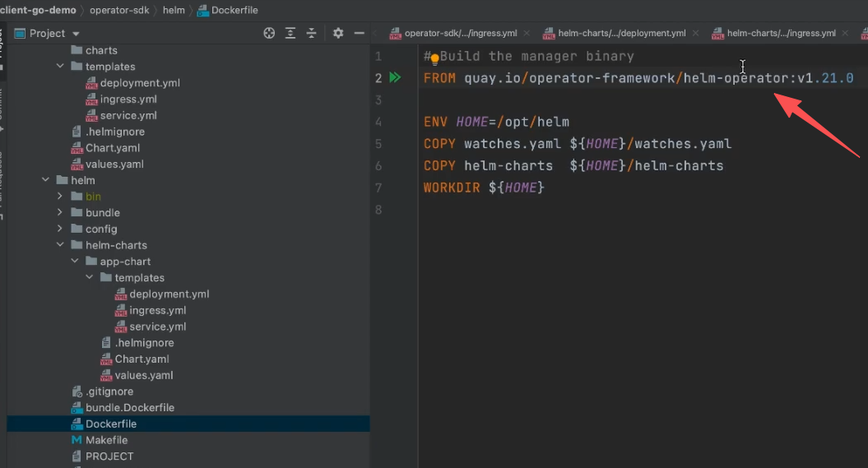868x468 pixels.
Task: Hide the Project tool window with minus icon
Action: pos(359,33)
